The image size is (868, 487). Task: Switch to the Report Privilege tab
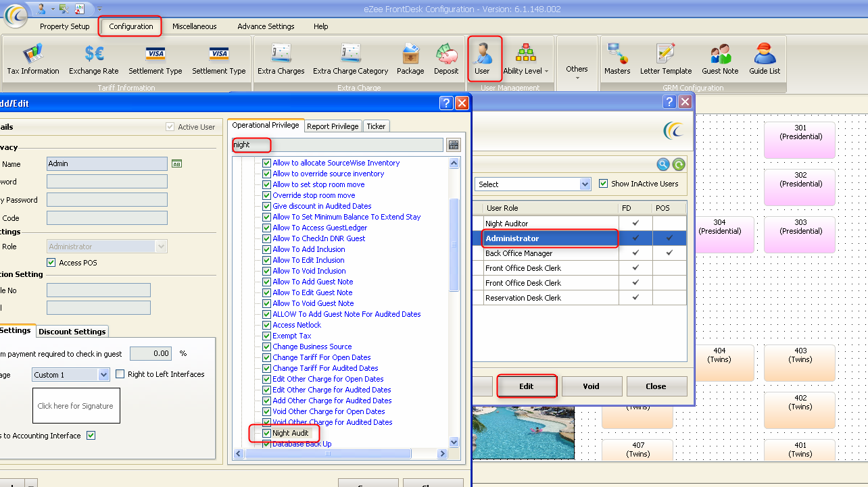333,126
